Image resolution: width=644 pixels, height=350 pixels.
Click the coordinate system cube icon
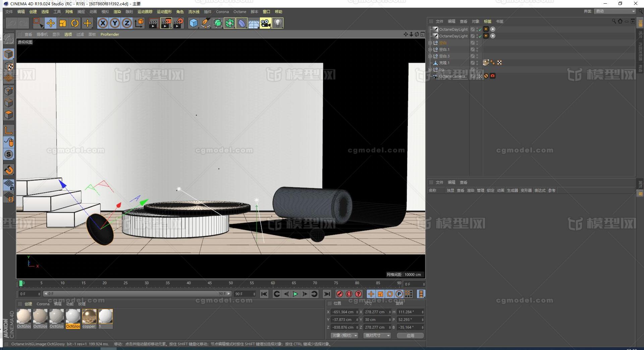point(139,23)
